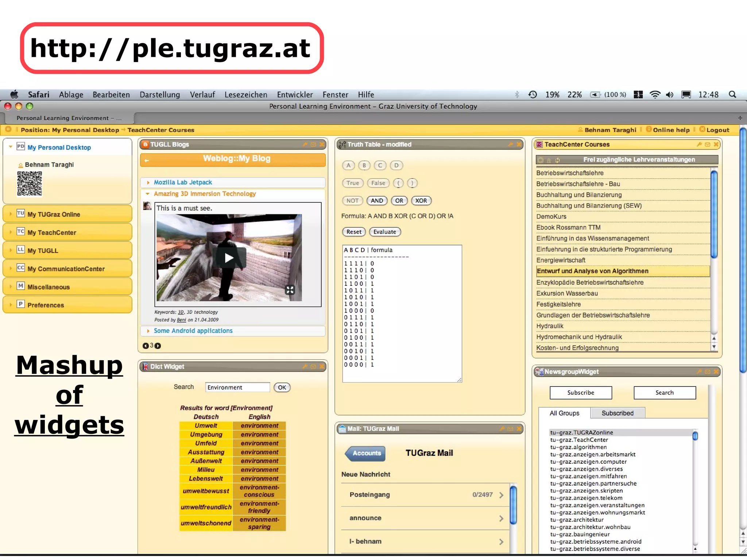Expand blog video to fullscreen

click(290, 290)
